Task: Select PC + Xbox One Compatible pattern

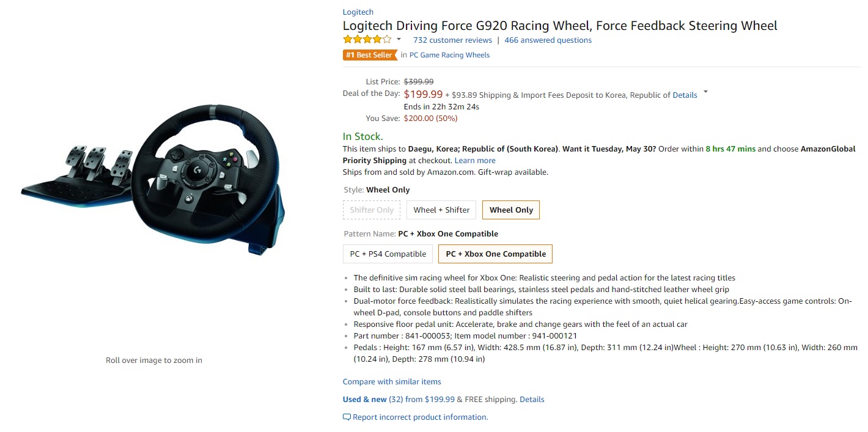Action: click(496, 254)
